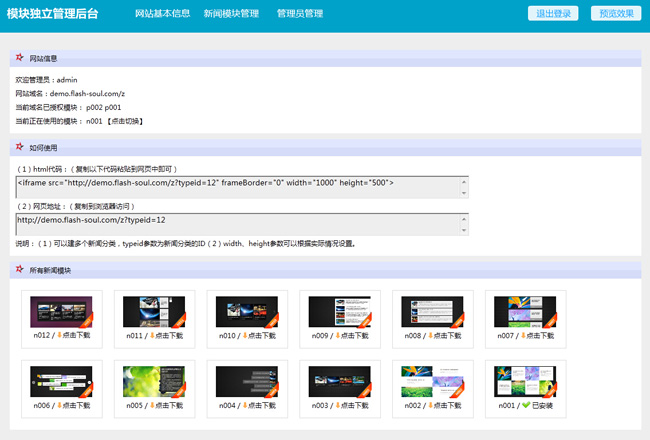650x440 pixels.
Task: Click the 【点击切换】 module switch link
Action: 125,121
